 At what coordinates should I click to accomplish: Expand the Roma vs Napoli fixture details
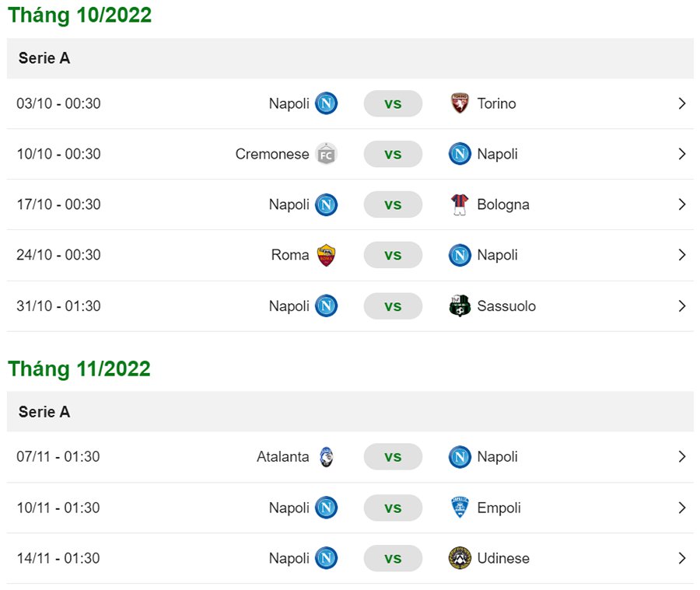682,255
